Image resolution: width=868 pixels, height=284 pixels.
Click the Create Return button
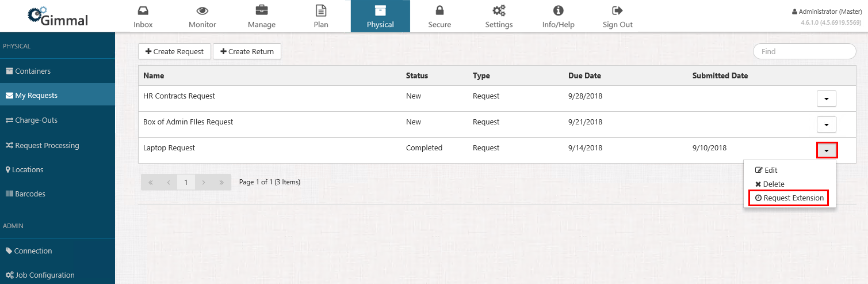247,52
